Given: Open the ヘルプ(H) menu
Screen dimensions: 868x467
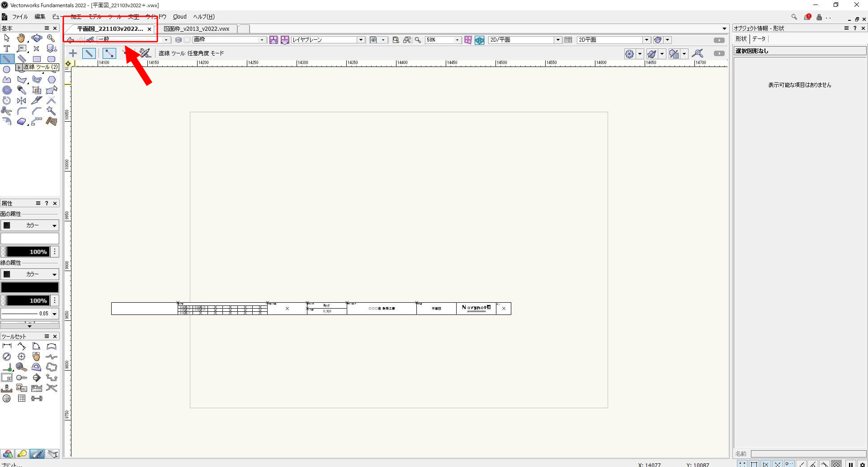Looking at the screenshot, I should [204, 17].
